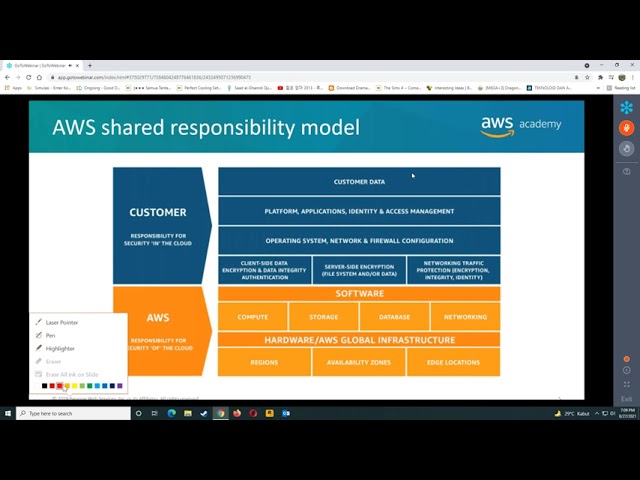Viewport: 640px width, 480px height.
Task: Open File Explorer from taskbar
Action: click(x=188, y=413)
